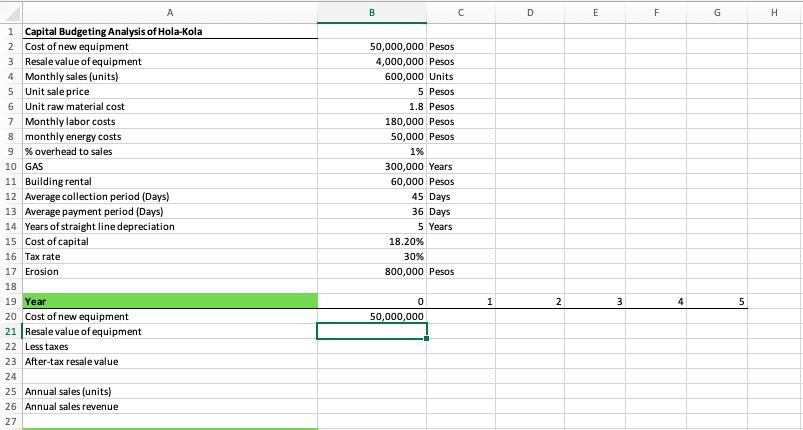Select the 30% tax rate value
The height and width of the screenshot is (430, 803).
coord(372,256)
